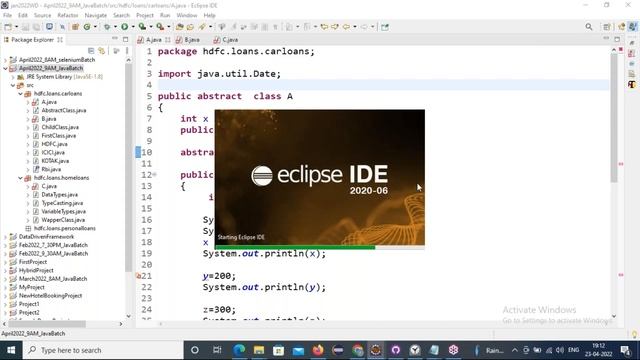Select AbstractClass.java in the tree

coord(64,110)
